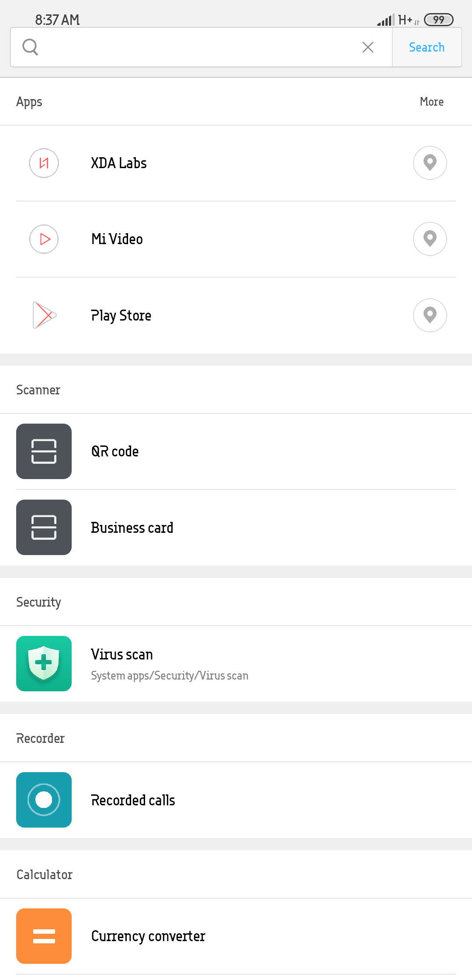The height and width of the screenshot is (980, 472).
Task: Open the Currency converter calculator icon
Action: pyautogui.click(x=44, y=936)
